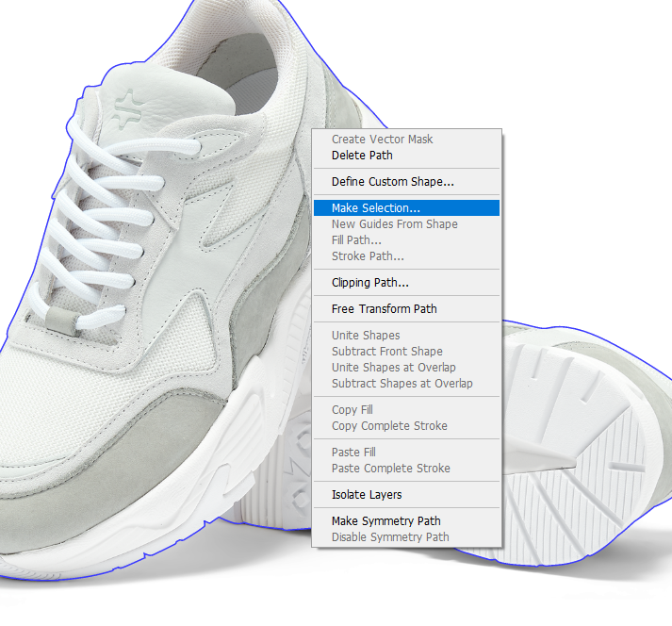This screenshot has width=672, height=626.
Task: Select the Stroke Path menu entry
Action: click(368, 256)
